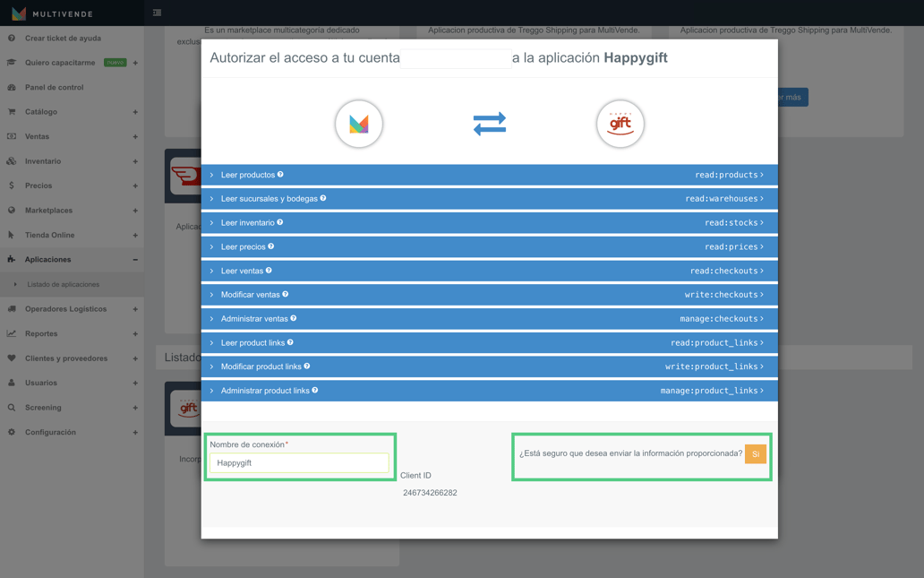Image resolution: width=924 pixels, height=578 pixels.
Task: Click the Multivende logo circle in the dialog
Action: (x=359, y=124)
